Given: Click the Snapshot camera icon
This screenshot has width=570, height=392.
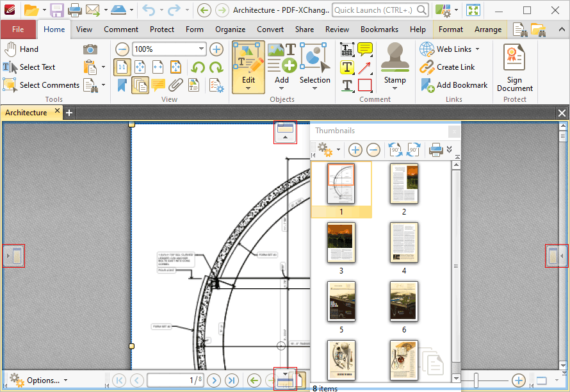Looking at the screenshot, I should tap(90, 49).
